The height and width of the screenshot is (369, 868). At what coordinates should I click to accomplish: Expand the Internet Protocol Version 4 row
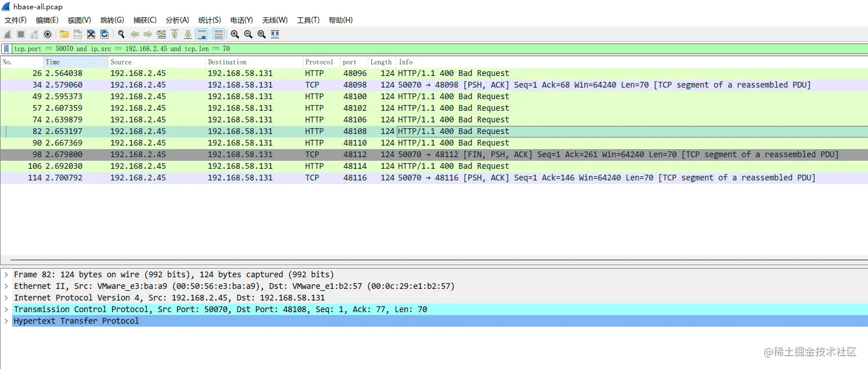pos(6,298)
